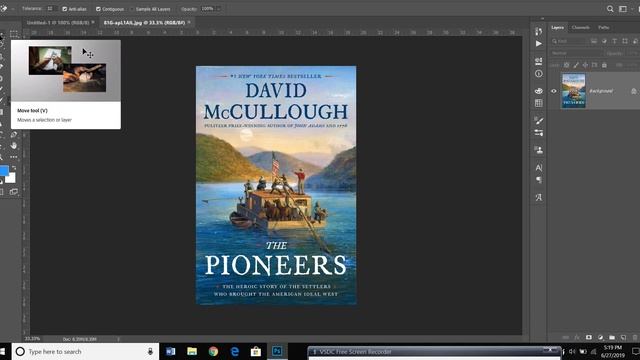
Task: Click the lock icon on Background layer
Action: [633, 91]
